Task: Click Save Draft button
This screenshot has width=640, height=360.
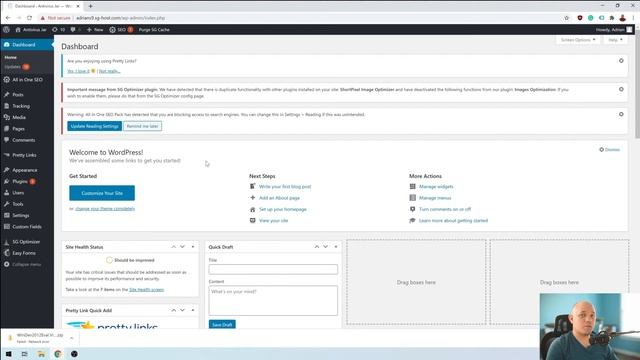Action: (222, 324)
